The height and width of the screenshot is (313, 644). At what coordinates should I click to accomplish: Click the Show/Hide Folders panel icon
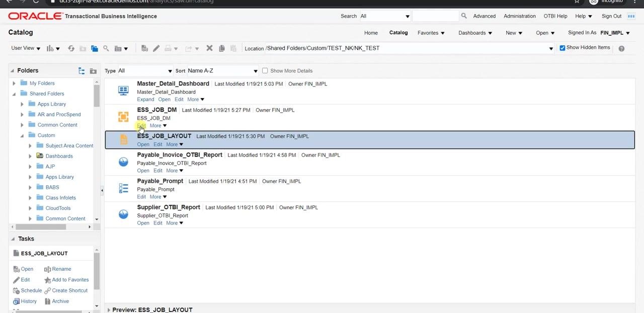click(94, 48)
